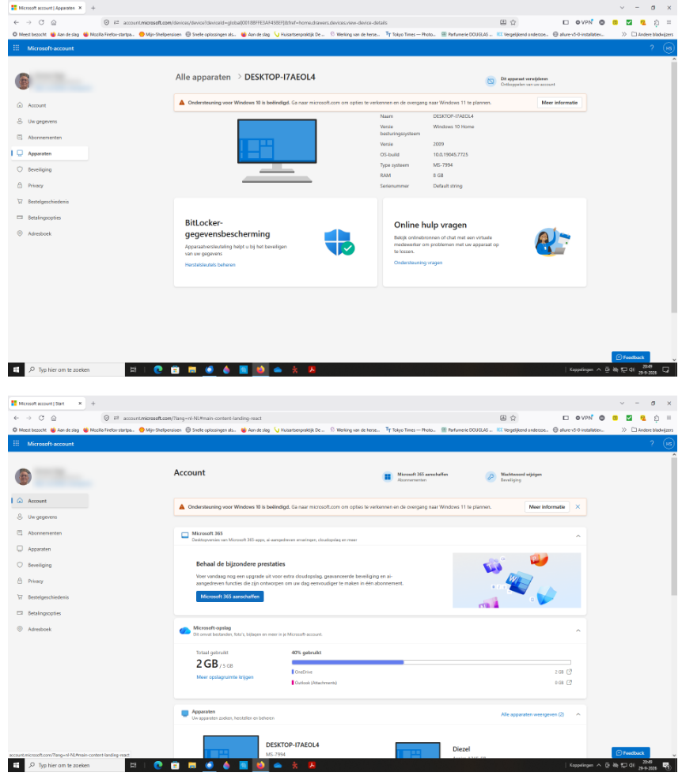Click the Firefox icon in the lower taskbar
Screen dimensions: 682x784
[260, 765]
